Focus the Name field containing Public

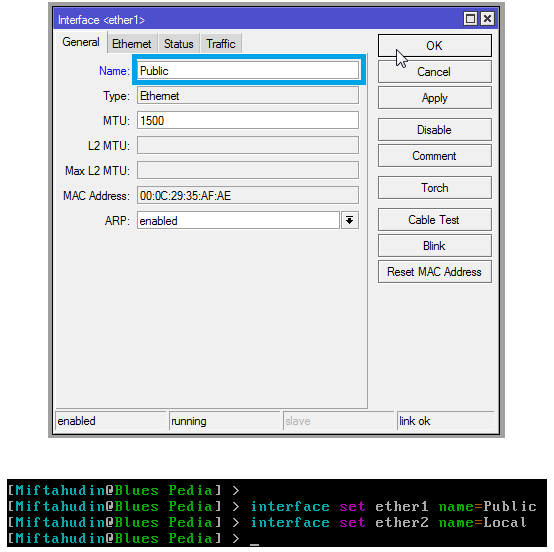[x=248, y=71]
